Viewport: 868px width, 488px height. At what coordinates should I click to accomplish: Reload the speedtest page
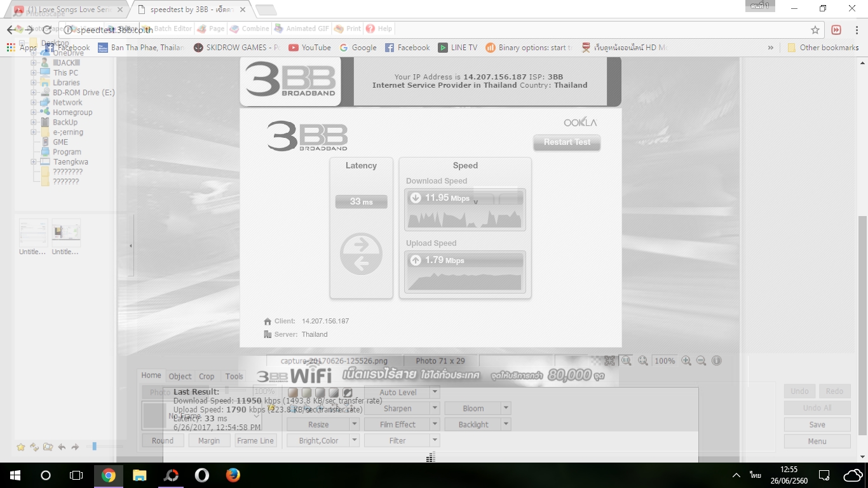click(47, 29)
